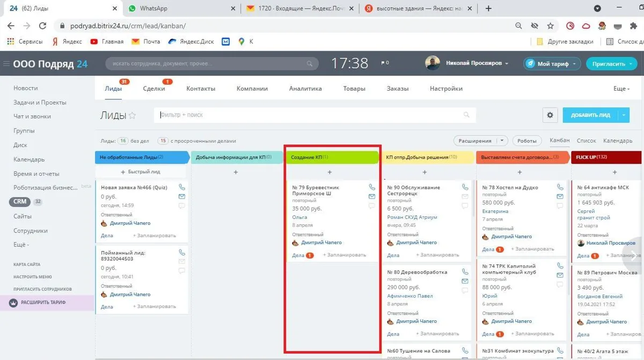Image resolution: width=644 pixels, height=360 pixels.
Task: Click chat icon on lead №90 Обслуживание card
Action: tap(465, 205)
